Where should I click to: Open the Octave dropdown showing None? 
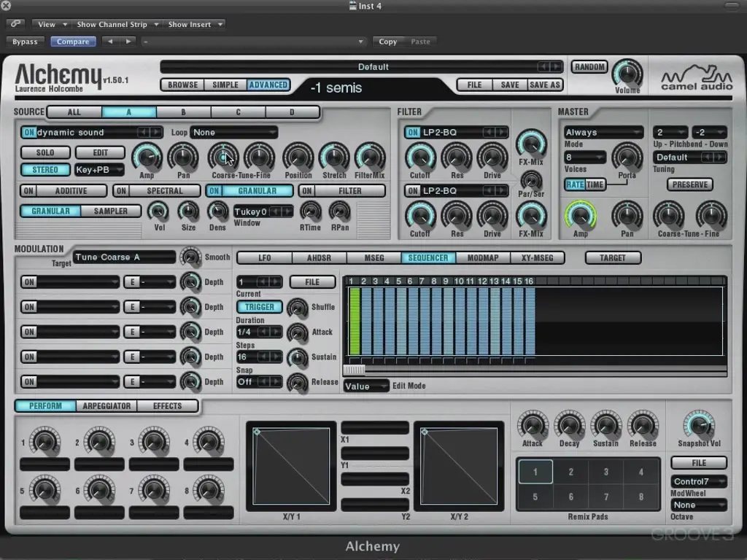click(699, 505)
